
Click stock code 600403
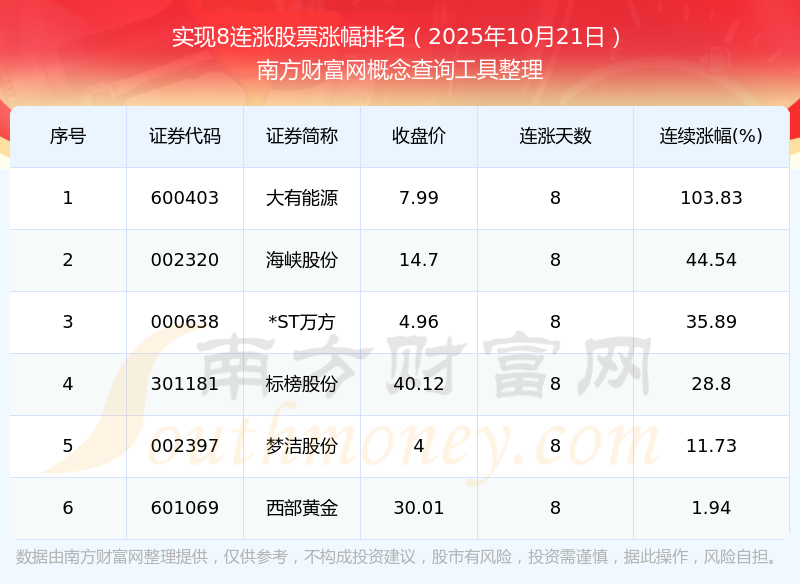tap(185, 198)
